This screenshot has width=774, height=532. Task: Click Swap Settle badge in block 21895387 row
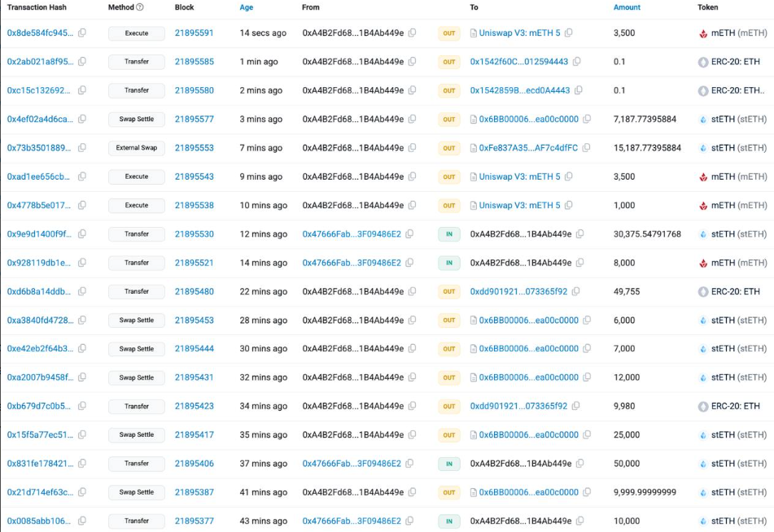(137, 492)
